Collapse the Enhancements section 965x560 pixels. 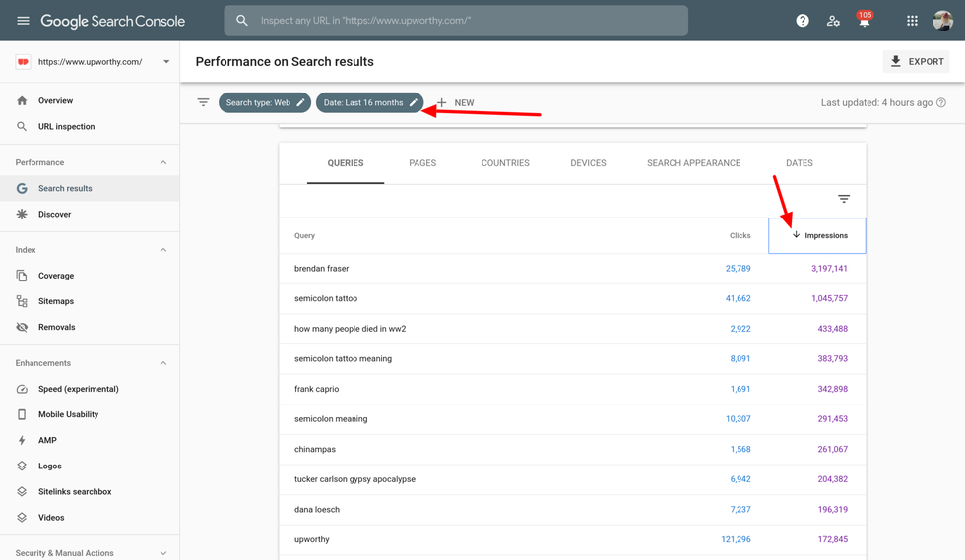[x=163, y=363]
